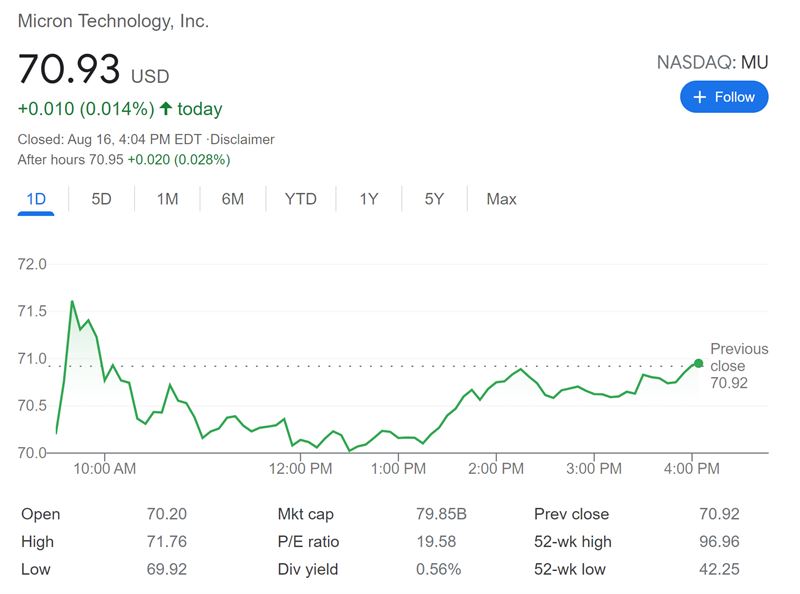The width and height of the screenshot is (800, 594).
Task: Click the After hours 70.95 line
Action: coord(124,160)
